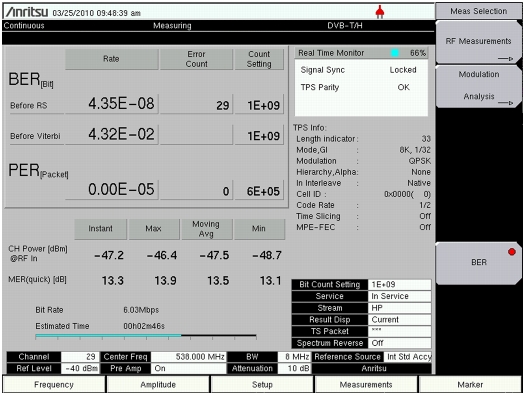The height and width of the screenshot is (394, 524).
Task: Toggle Pre Amp On setting
Action: click(x=188, y=368)
